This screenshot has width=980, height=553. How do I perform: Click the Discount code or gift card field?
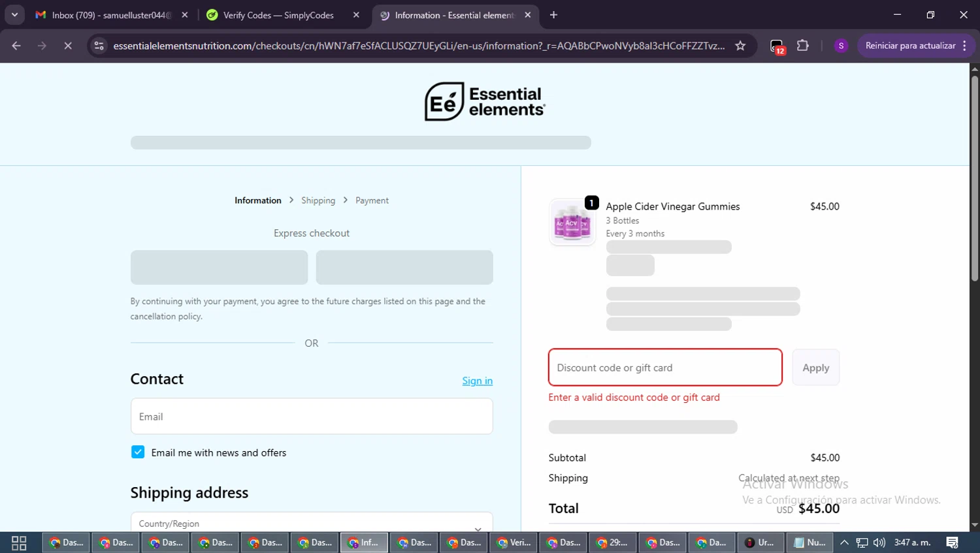pyautogui.click(x=665, y=368)
